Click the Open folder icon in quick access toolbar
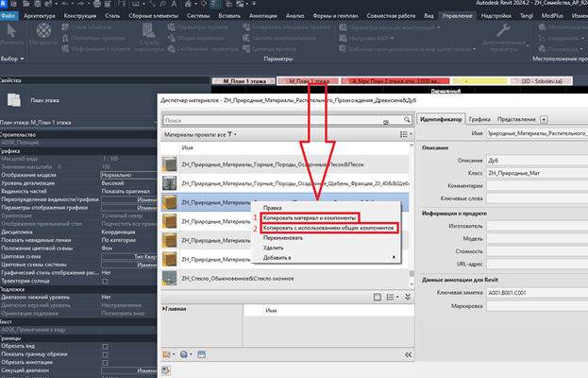Viewport: 588px width, 378px height. coord(26,4)
